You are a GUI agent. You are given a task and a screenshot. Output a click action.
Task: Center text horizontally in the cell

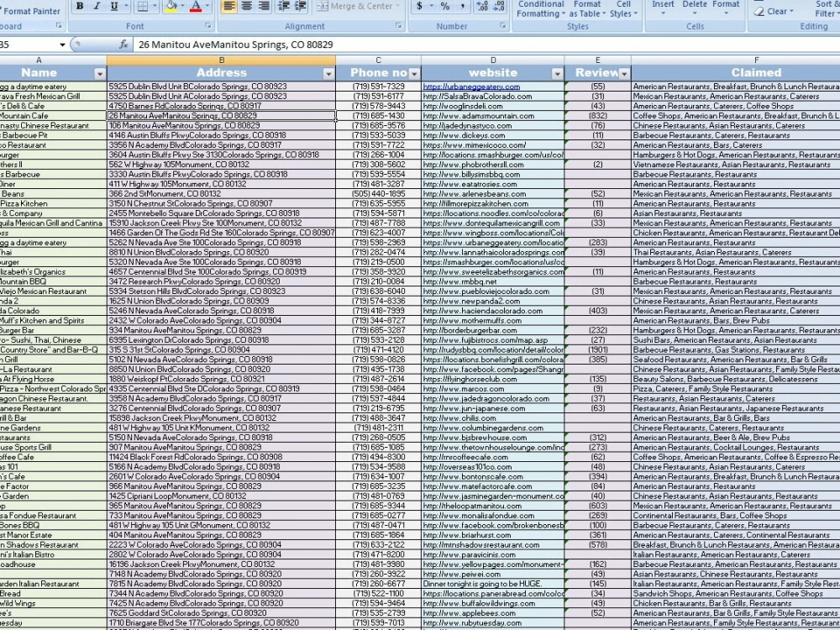point(246,7)
